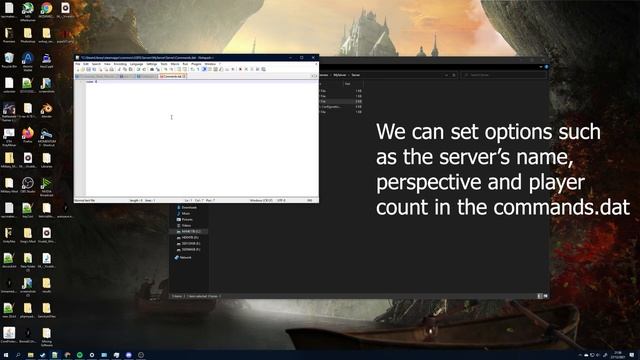Viewport: 640px width, 360px height.
Task: Click the Find binoculars icon in Notepad++
Action: click(x=152, y=69)
